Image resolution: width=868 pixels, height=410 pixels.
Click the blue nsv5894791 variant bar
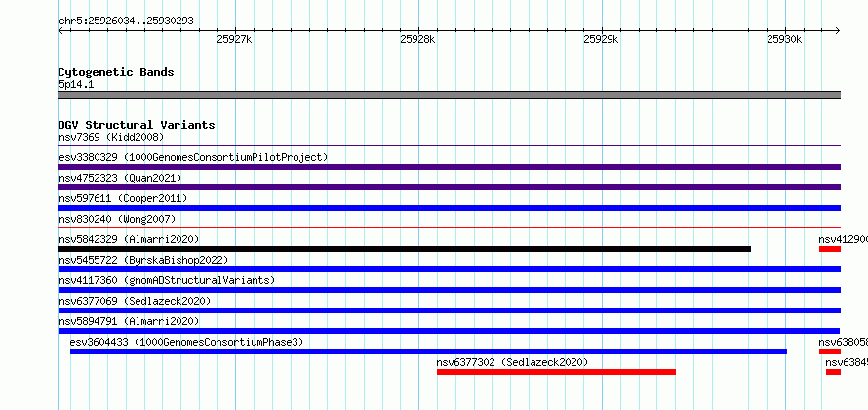(x=449, y=331)
